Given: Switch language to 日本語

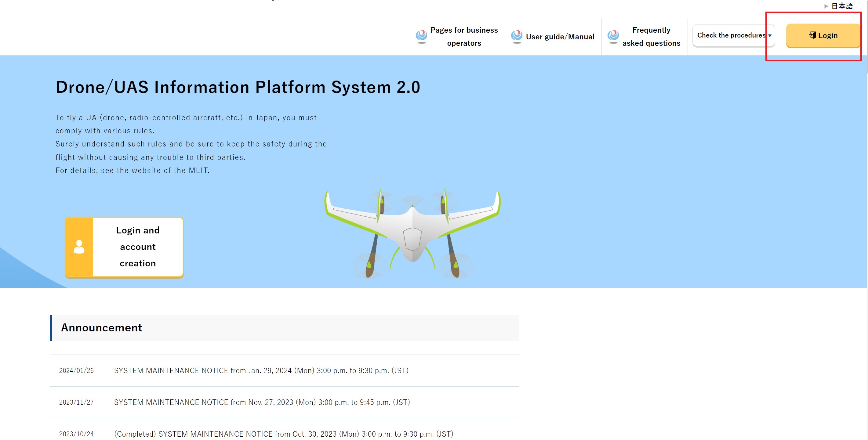Looking at the screenshot, I should 842,6.
